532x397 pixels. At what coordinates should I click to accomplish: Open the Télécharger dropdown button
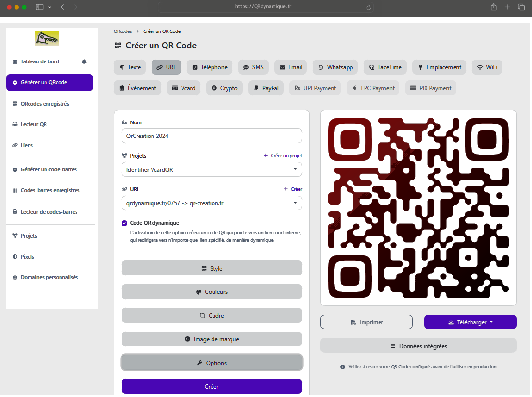click(x=470, y=322)
